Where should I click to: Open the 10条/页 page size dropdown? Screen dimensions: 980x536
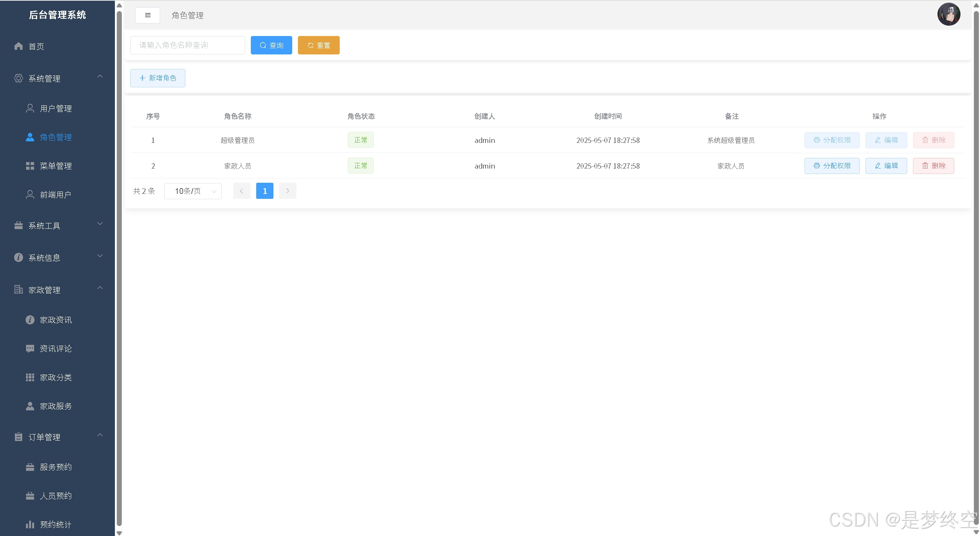click(x=193, y=191)
